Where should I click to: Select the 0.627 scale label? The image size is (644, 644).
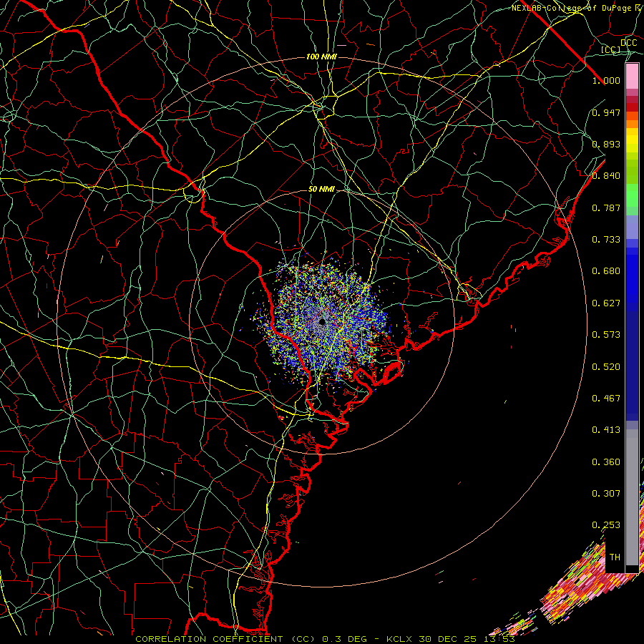tap(606, 303)
